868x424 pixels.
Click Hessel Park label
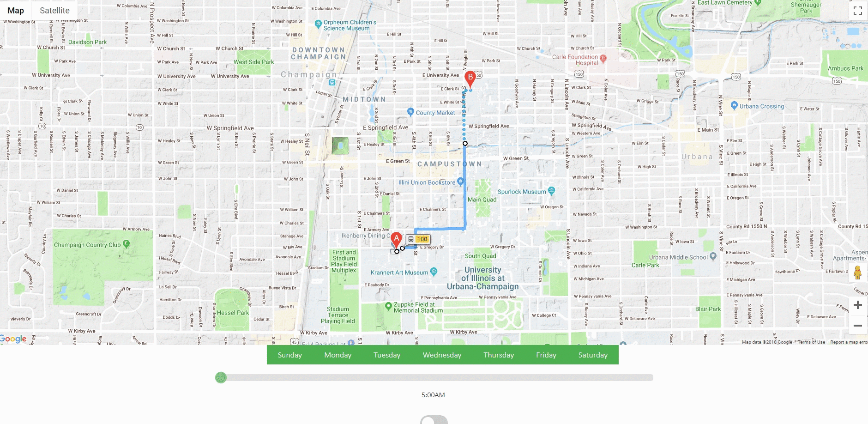click(x=233, y=313)
